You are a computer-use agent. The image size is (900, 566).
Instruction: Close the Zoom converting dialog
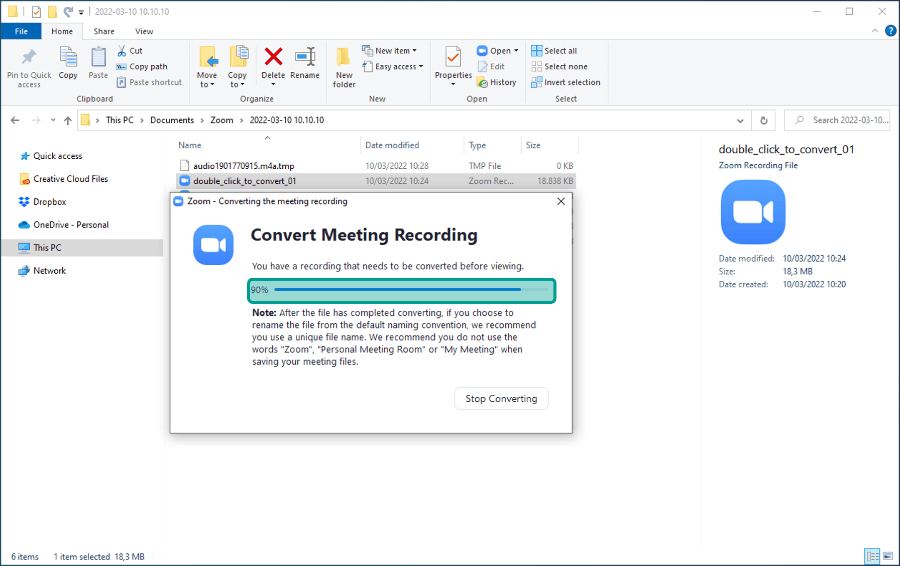561,201
